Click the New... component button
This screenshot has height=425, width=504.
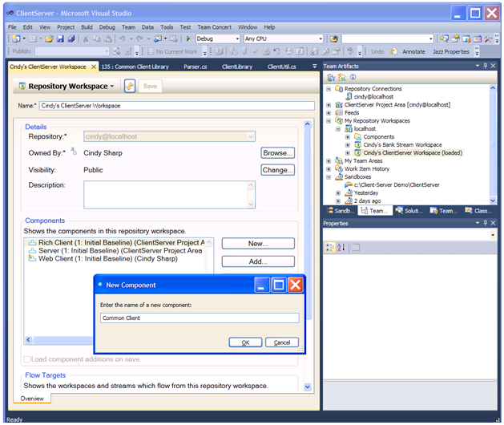coord(258,244)
